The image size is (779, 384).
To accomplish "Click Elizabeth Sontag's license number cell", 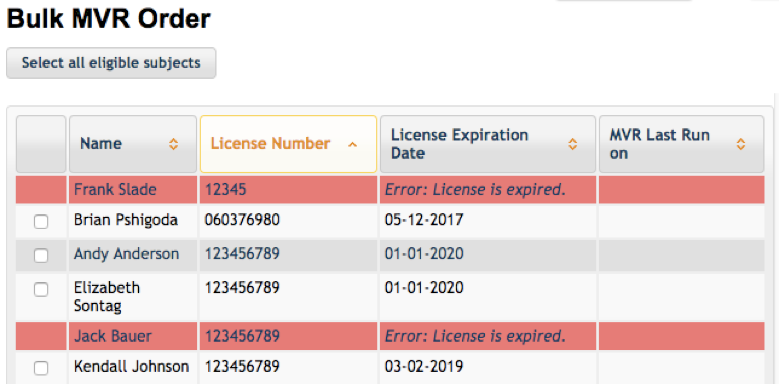I will (x=288, y=297).
